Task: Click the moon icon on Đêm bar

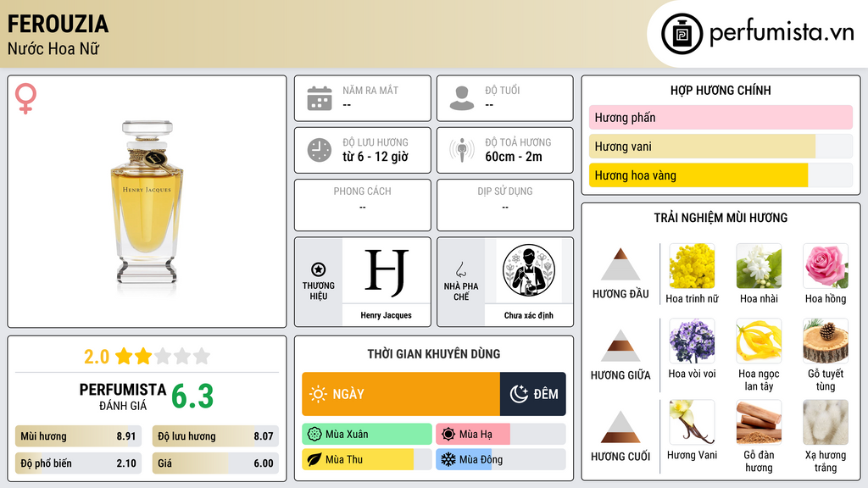Action: click(x=519, y=394)
